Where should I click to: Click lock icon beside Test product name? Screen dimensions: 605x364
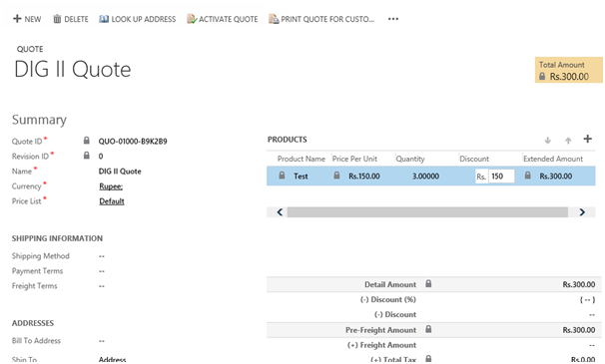point(283,176)
